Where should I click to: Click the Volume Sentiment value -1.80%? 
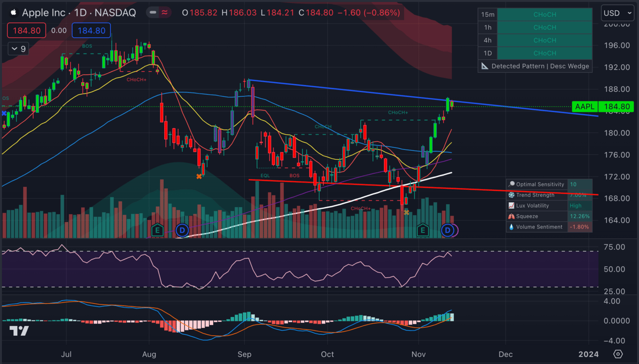(x=579, y=227)
